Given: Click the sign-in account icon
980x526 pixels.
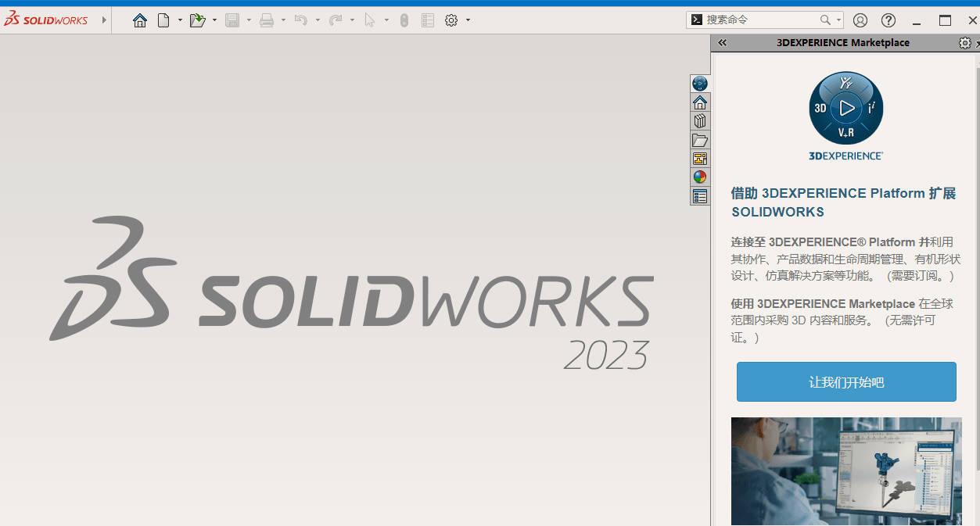Looking at the screenshot, I should (x=860, y=20).
